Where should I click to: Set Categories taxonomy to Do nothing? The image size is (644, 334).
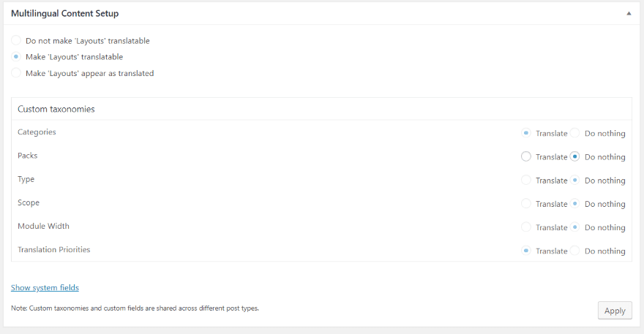point(574,133)
